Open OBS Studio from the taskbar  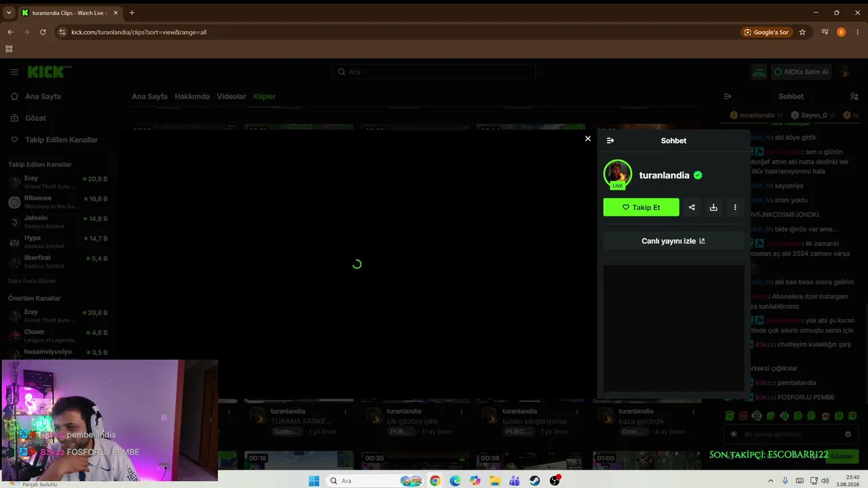(x=555, y=481)
